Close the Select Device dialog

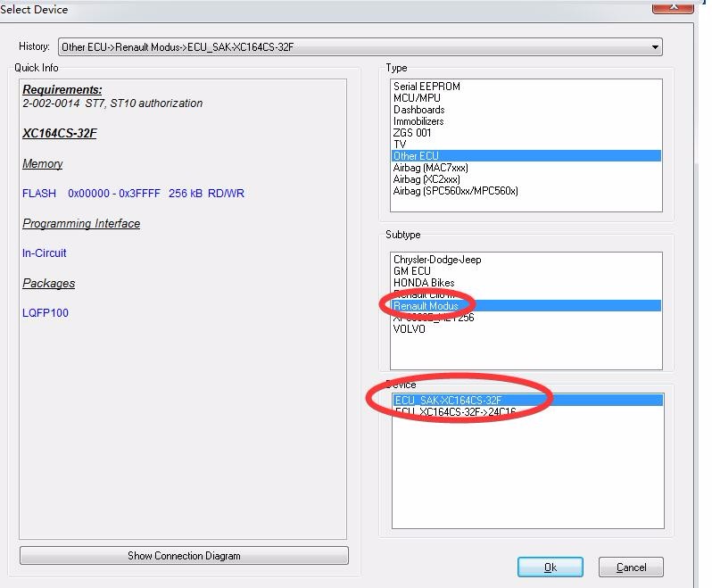point(673,7)
